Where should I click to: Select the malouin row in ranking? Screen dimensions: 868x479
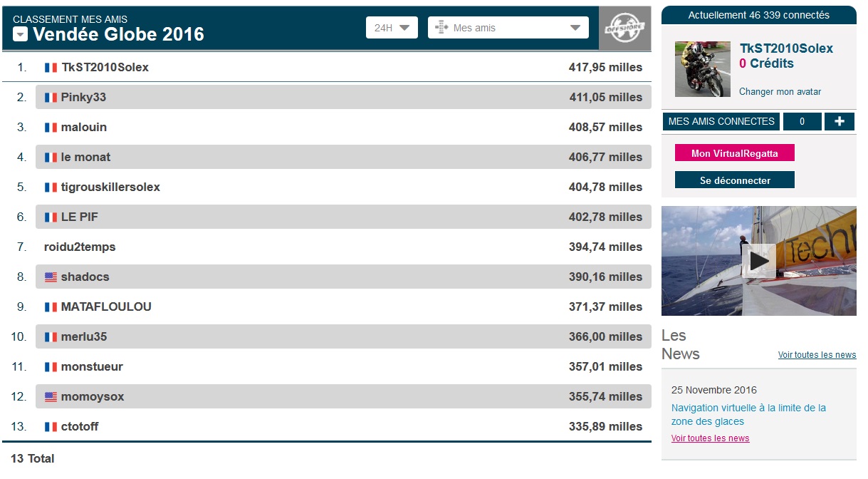click(342, 127)
